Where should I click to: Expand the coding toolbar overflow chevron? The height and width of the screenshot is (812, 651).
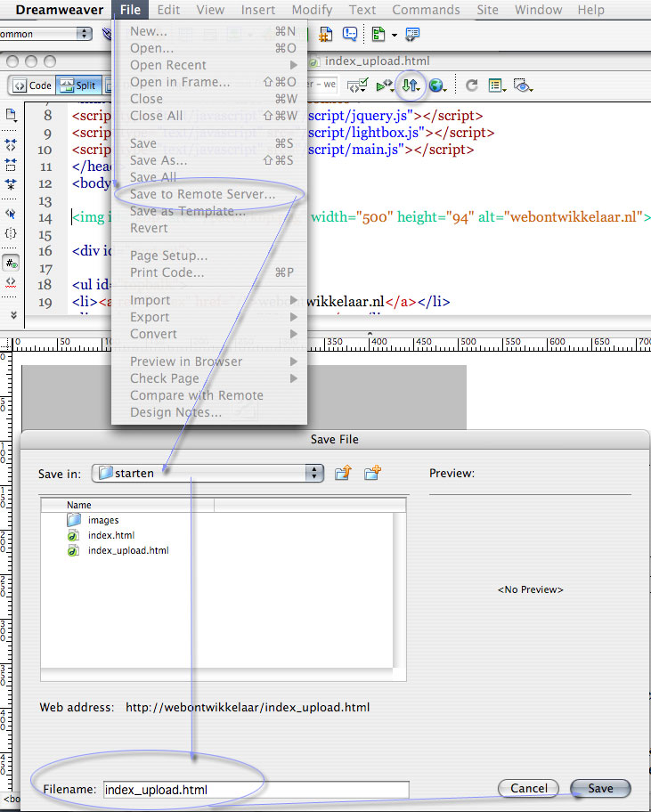point(13,314)
